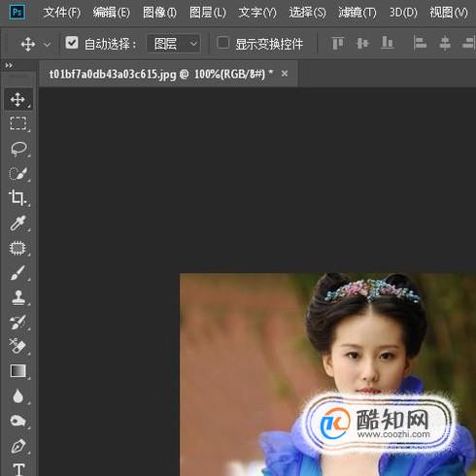This screenshot has height=476, width=476.
Task: Activate the Crop tool
Action: 17,198
